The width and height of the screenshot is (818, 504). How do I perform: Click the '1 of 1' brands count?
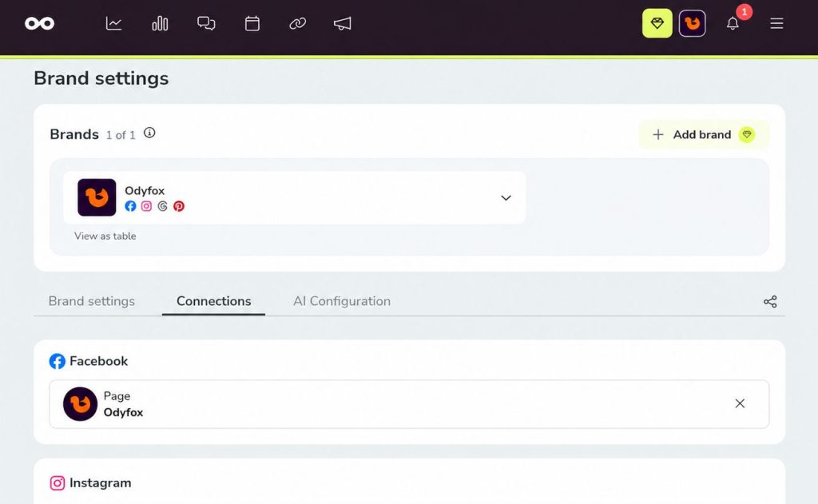click(x=121, y=135)
